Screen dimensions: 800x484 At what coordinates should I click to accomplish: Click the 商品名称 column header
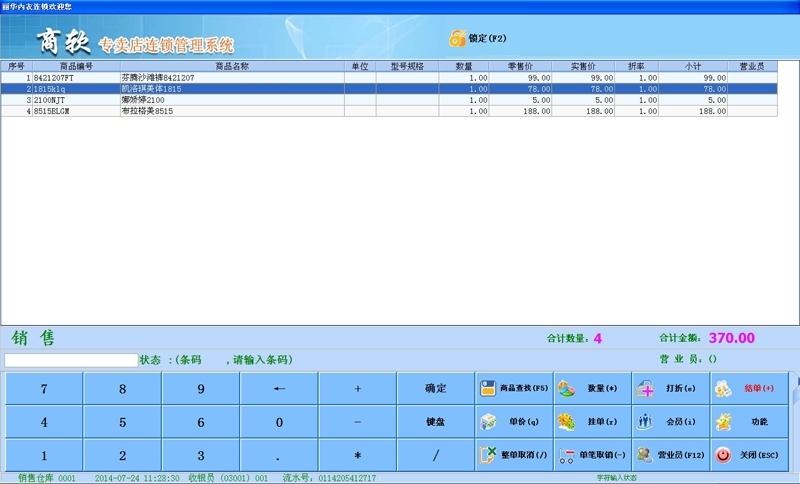(232, 66)
